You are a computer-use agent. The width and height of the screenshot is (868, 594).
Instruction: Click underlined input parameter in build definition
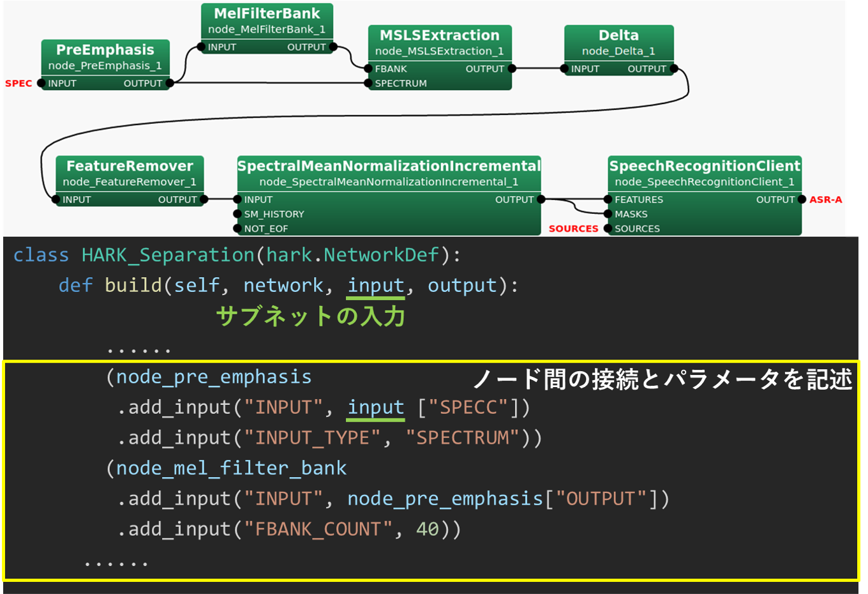[376, 286]
